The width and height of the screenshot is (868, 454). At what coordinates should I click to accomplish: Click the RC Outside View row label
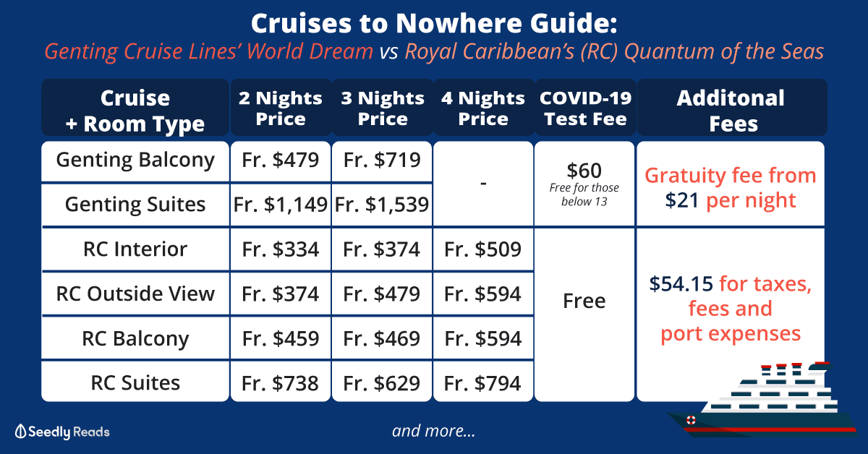135,294
